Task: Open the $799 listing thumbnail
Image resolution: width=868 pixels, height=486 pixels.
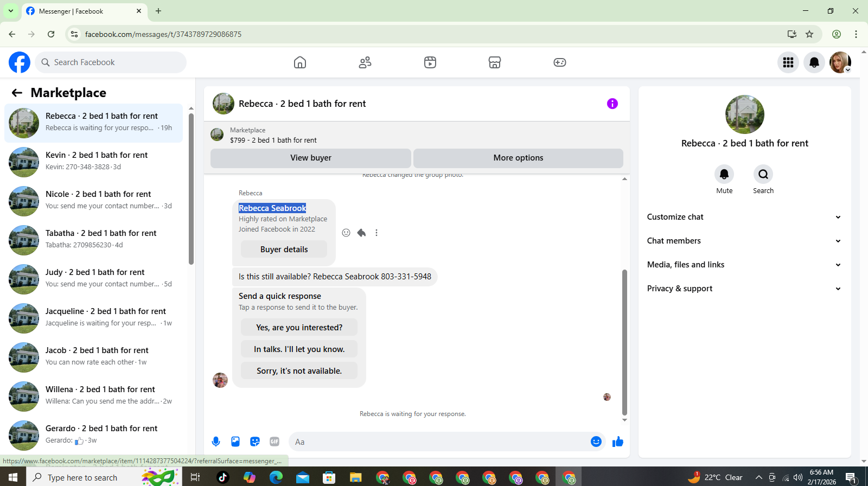Action: pyautogui.click(x=217, y=135)
